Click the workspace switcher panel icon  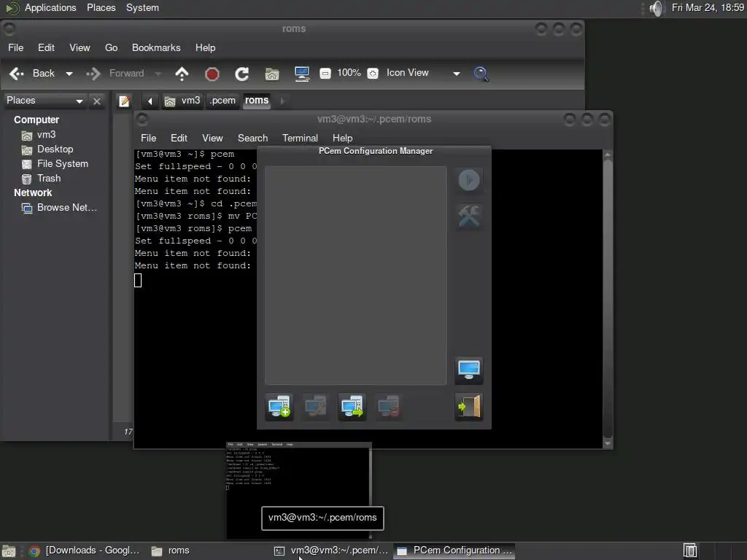[x=690, y=551]
